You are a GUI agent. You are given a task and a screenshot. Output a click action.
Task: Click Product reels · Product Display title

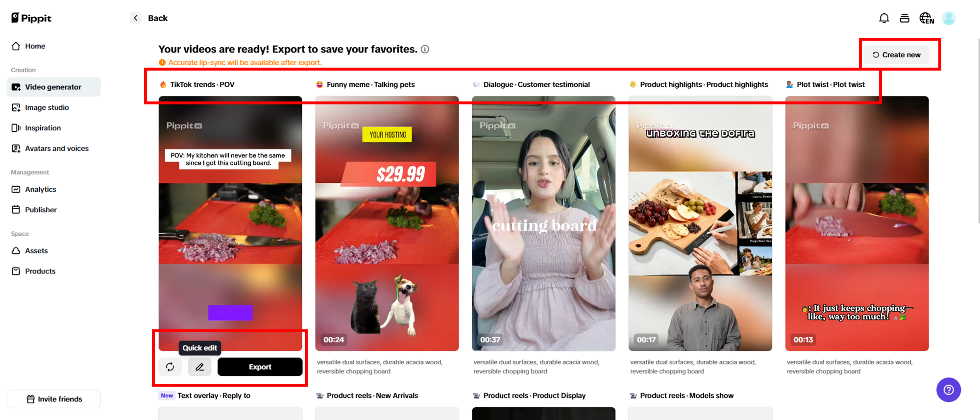(x=535, y=395)
